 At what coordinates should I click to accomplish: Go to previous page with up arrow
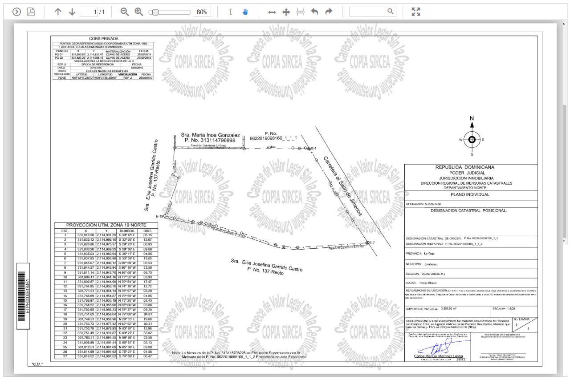pyautogui.click(x=58, y=12)
